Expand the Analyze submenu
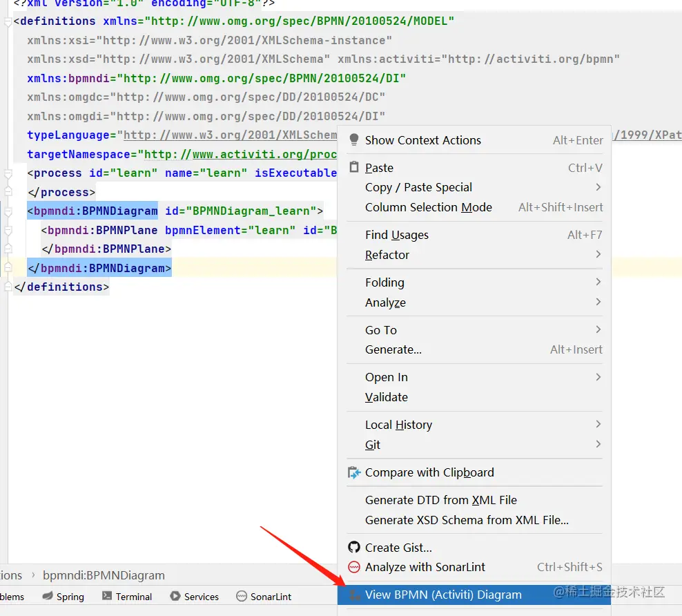The height and width of the screenshot is (616, 682). 598,302
